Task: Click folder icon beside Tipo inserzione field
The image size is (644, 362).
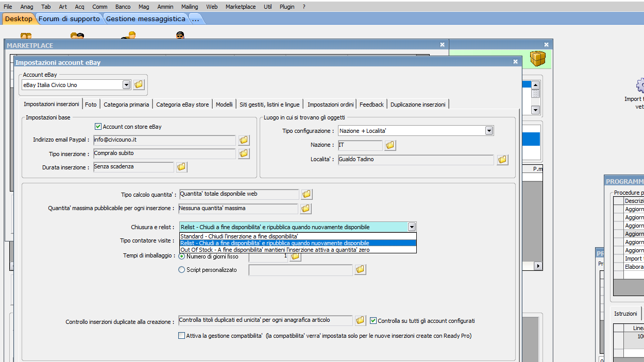Action: click(244, 153)
